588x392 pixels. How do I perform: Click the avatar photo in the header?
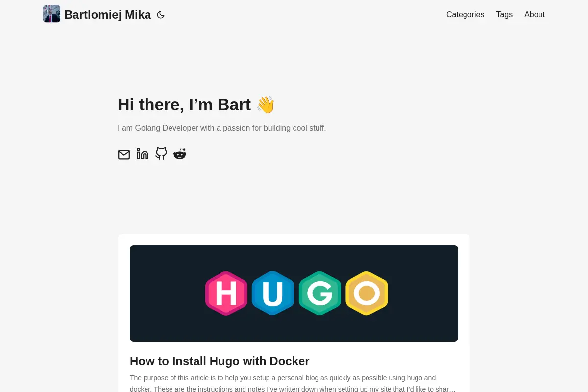(51, 14)
